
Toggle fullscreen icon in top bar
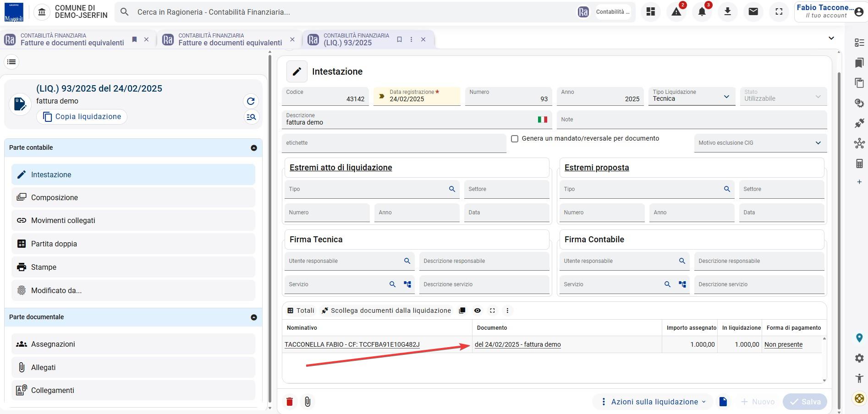pyautogui.click(x=779, y=12)
